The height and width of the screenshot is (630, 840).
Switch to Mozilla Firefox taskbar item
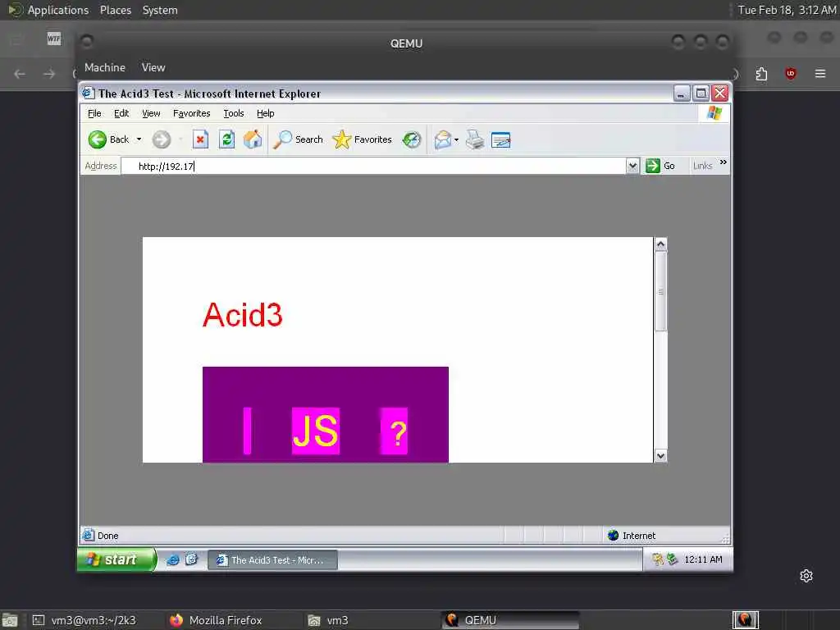click(x=217, y=620)
